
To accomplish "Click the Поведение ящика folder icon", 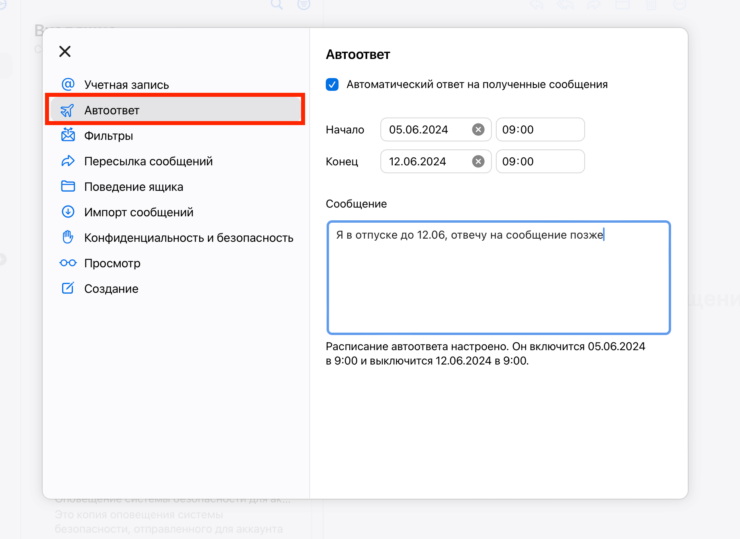I will 68,187.
